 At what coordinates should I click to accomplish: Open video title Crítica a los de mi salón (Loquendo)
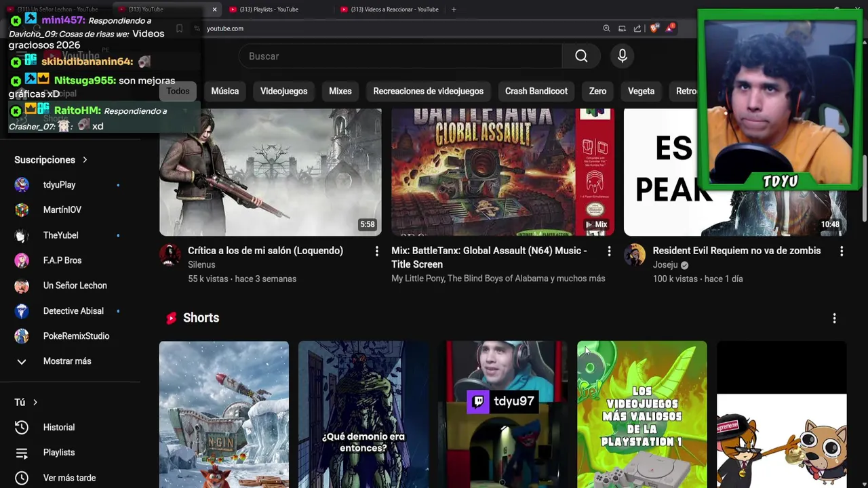coord(265,251)
